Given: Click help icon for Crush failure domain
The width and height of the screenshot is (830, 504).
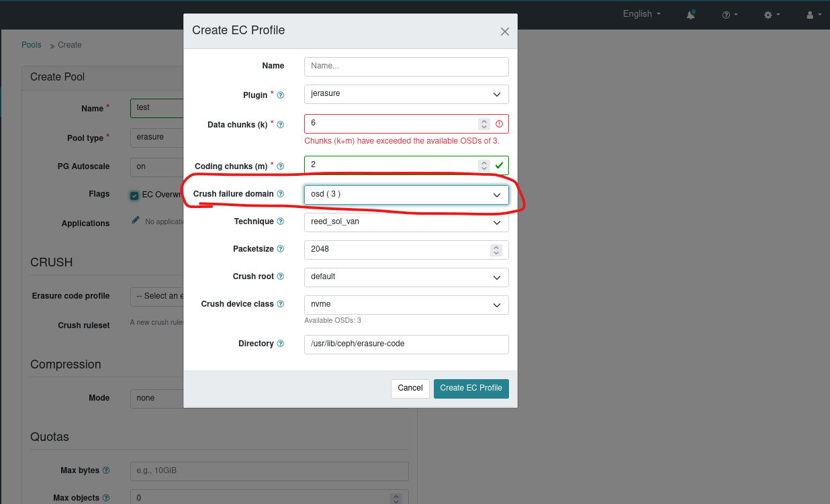Looking at the screenshot, I should (x=281, y=194).
